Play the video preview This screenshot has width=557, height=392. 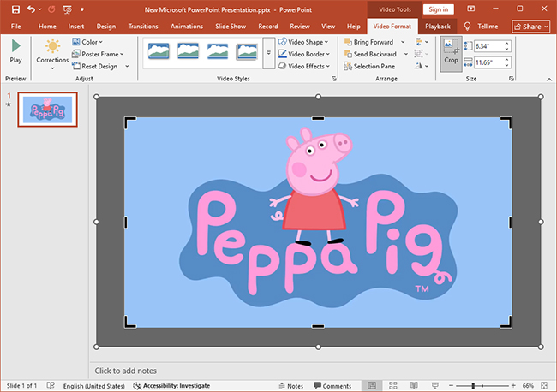point(15,51)
